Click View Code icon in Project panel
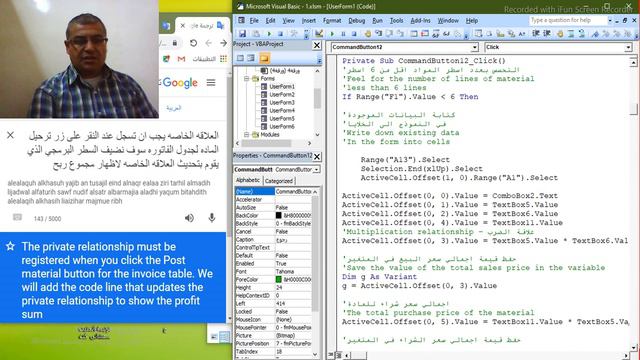640x360 pixels. point(240,58)
